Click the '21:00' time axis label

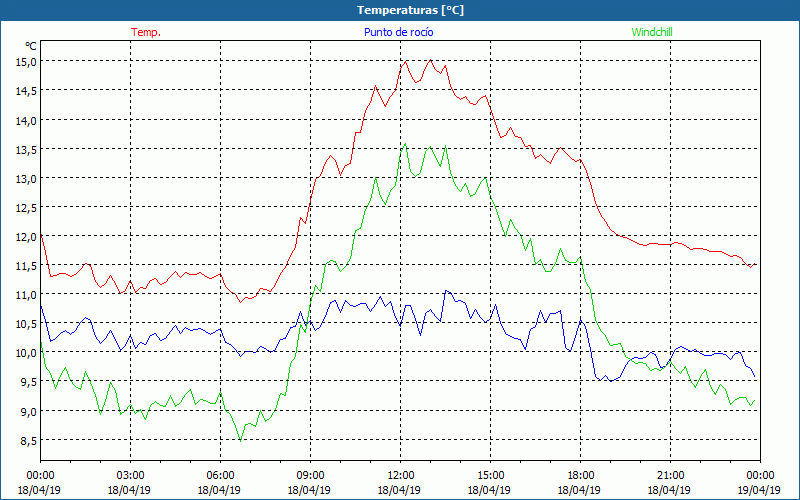[x=670, y=476]
